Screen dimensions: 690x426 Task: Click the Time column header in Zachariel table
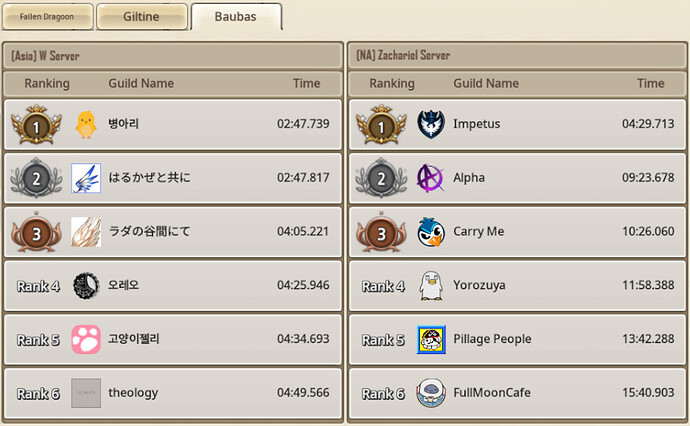[x=650, y=83]
